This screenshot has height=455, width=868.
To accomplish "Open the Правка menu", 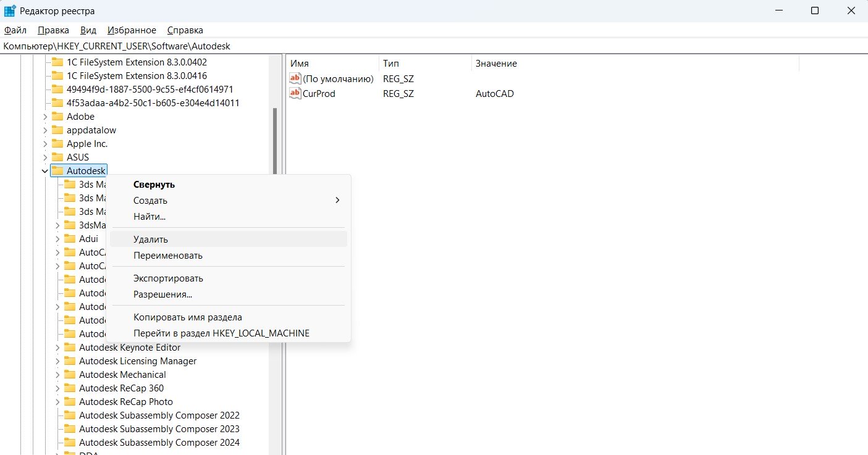I will coord(53,30).
